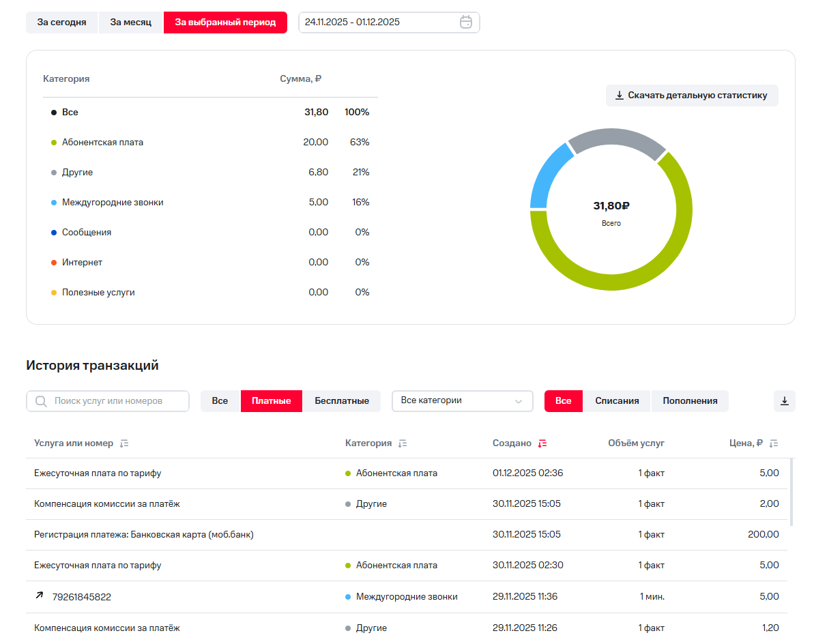The width and height of the screenshot is (814, 644).
Task: Sort by 'Услуга или номер' sort icon
Action: [124, 443]
